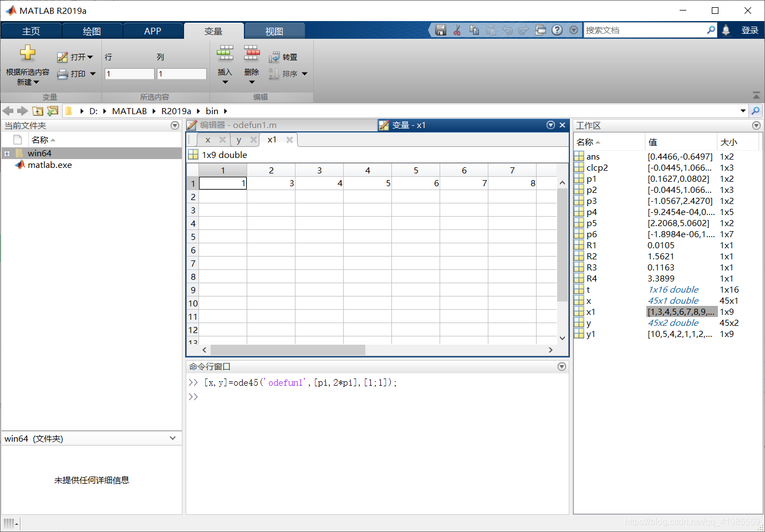Image resolution: width=765 pixels, height=532 pixels.
Task: Expand the win64 folder tree node
Action: [x=7, y=154]
